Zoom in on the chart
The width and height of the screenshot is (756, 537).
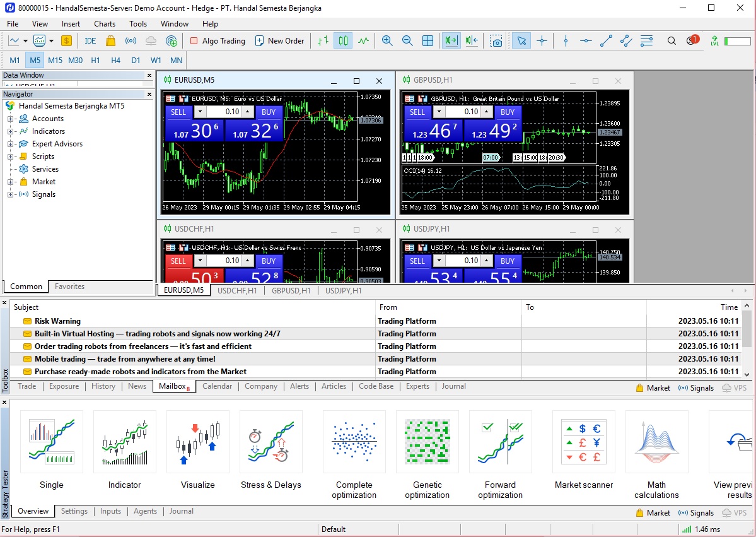(x=387, y=41)
